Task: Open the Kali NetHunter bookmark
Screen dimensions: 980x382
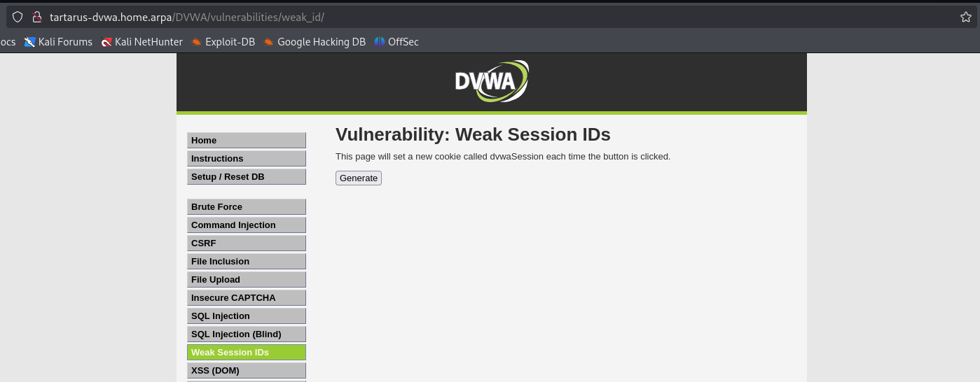Action: 142,42
